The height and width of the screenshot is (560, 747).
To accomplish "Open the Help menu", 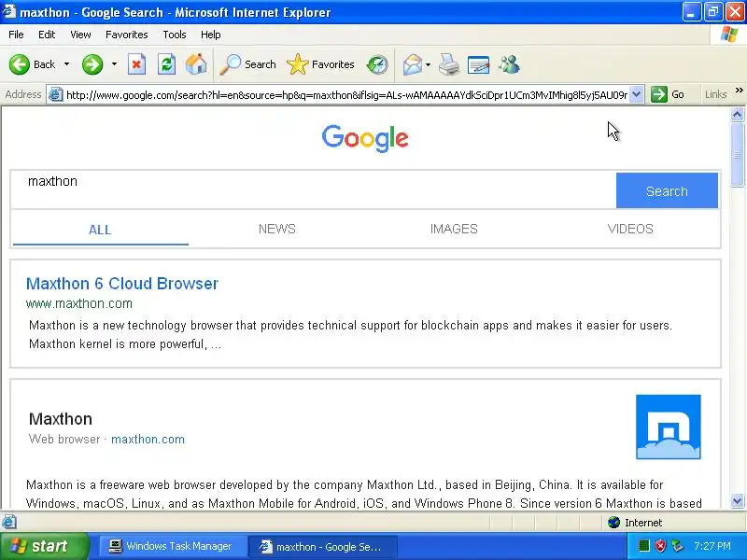I will pos(211,35).
